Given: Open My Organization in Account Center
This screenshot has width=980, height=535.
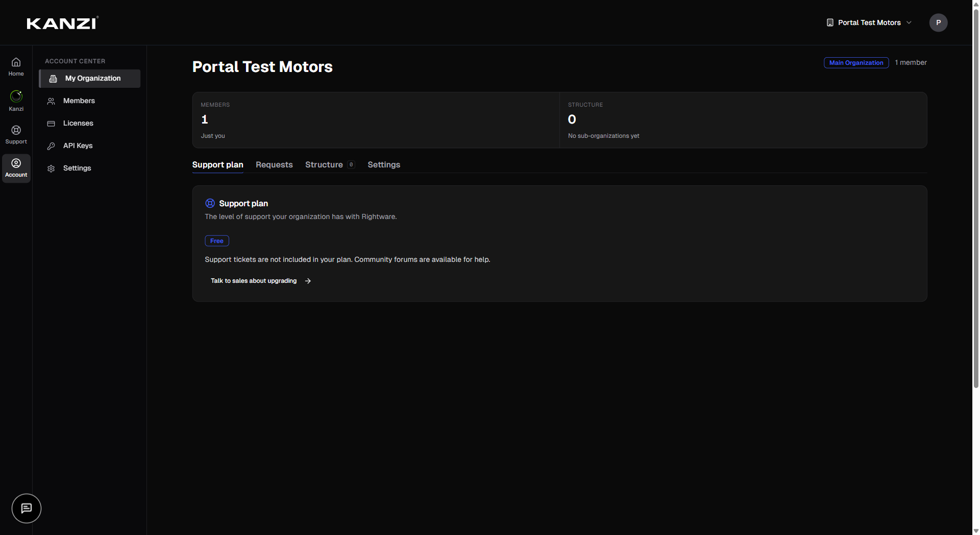Looking at the screenshot, I should 89,79.
